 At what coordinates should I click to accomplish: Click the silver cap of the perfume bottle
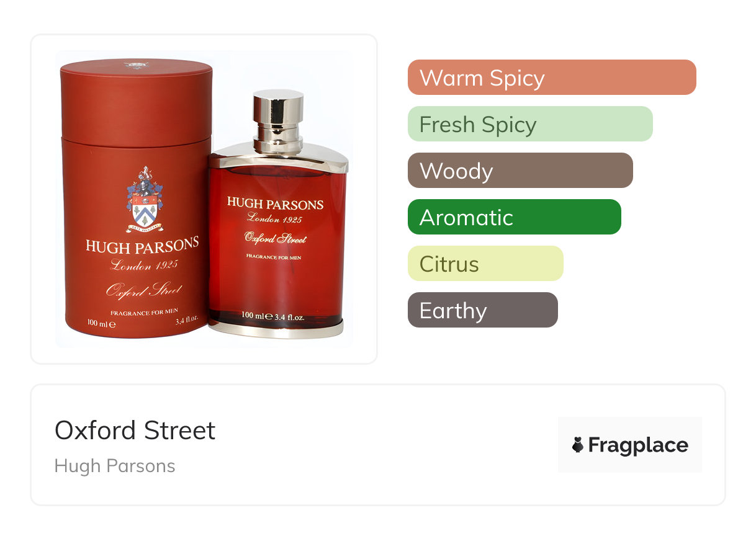tap(278, 122)
